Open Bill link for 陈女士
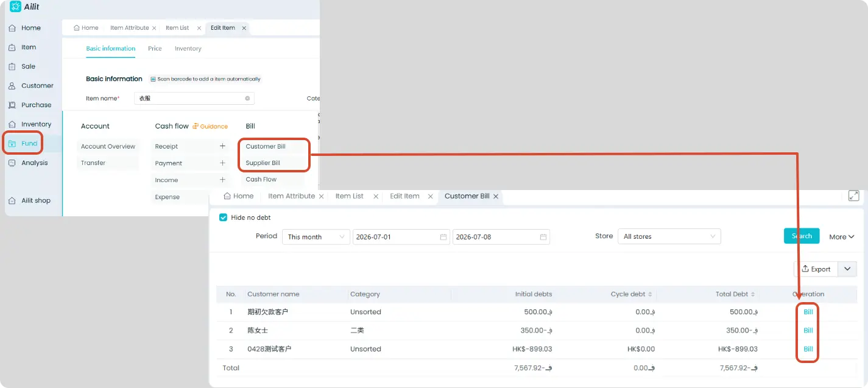Image resolution: width=868 pixels, height=388 pixels. tap(808, 331)
